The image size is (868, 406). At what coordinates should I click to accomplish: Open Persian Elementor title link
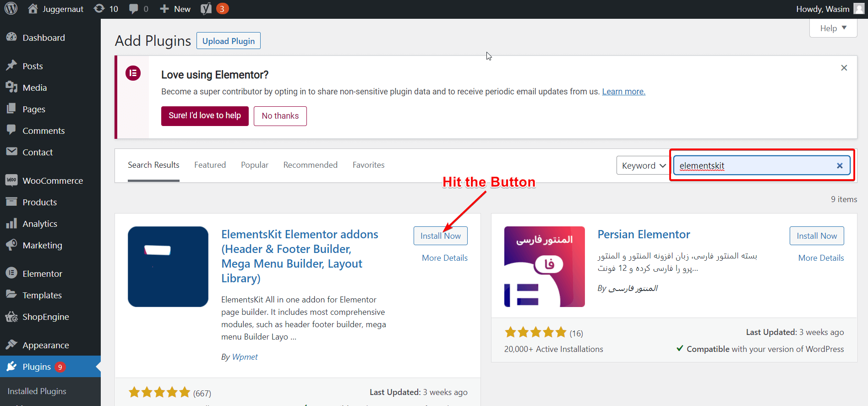pos(644,235)
